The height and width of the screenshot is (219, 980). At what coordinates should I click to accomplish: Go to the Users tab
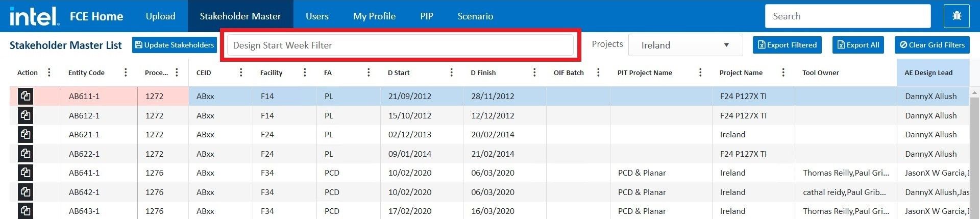pos(317,16)
